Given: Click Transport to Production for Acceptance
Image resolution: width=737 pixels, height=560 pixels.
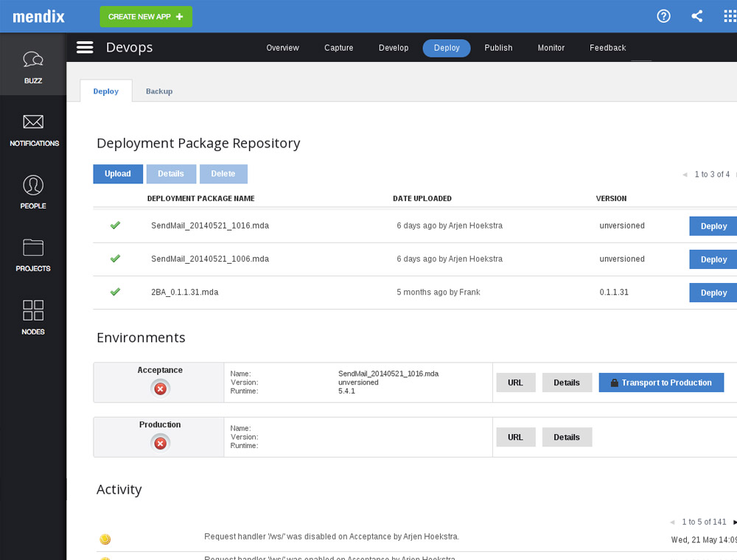Looking at the screenshot, I should point(661,382).
